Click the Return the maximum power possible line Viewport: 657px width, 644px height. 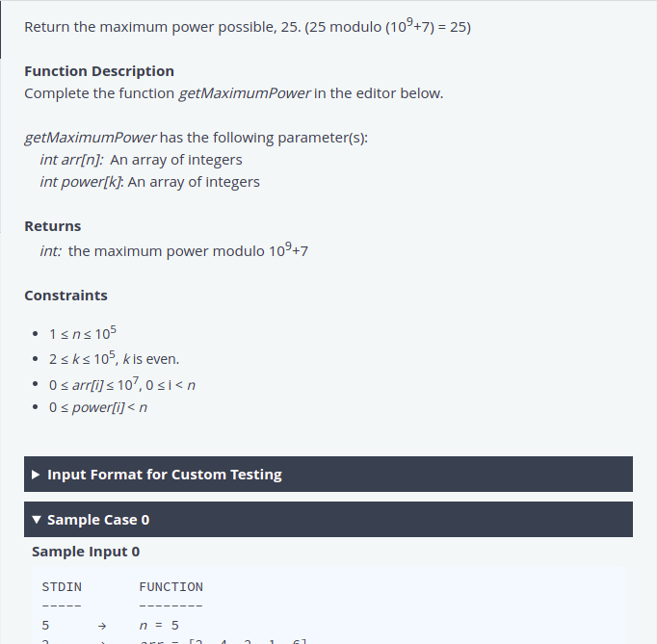(248, 26)
